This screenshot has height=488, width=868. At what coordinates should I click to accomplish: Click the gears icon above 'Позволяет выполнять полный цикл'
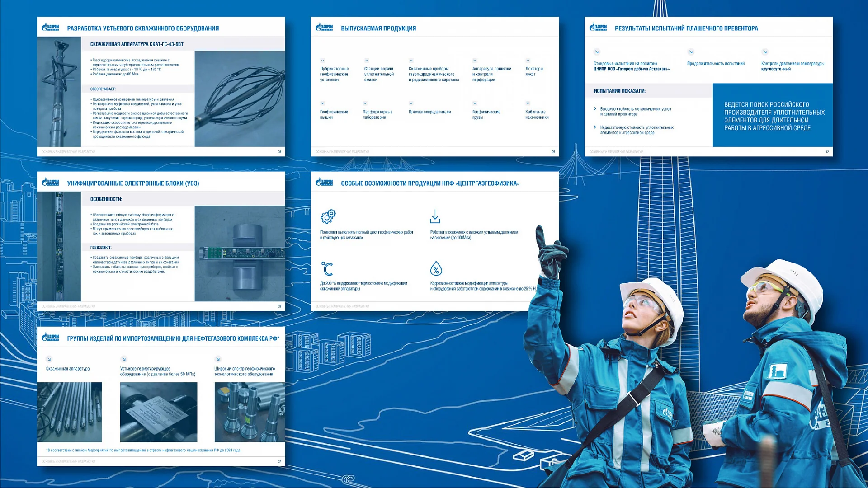coord(328,216)
